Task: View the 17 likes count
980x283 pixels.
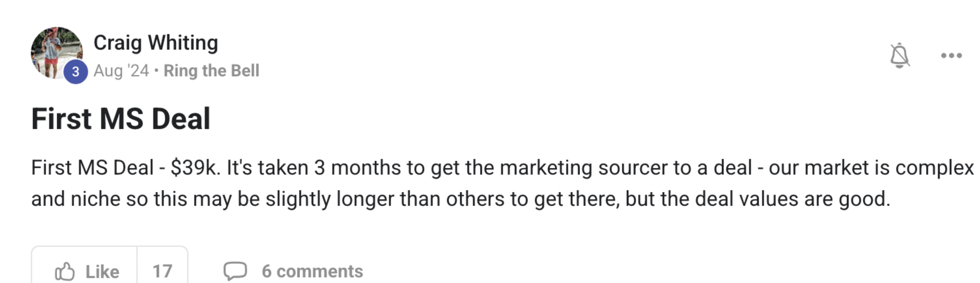Action: tap(163, 271)
